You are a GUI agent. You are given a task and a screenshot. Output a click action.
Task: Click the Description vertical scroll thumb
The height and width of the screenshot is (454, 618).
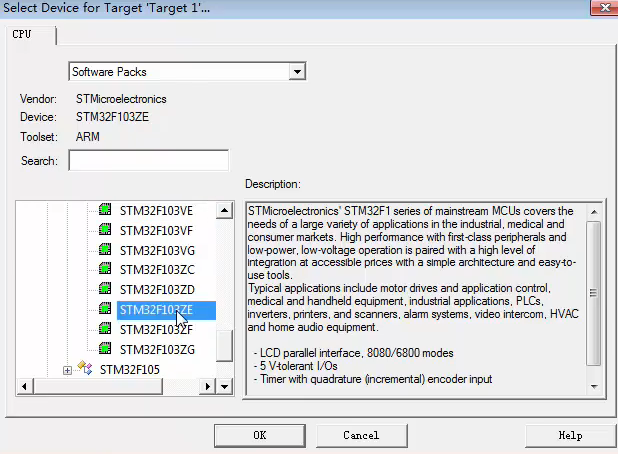594,293
